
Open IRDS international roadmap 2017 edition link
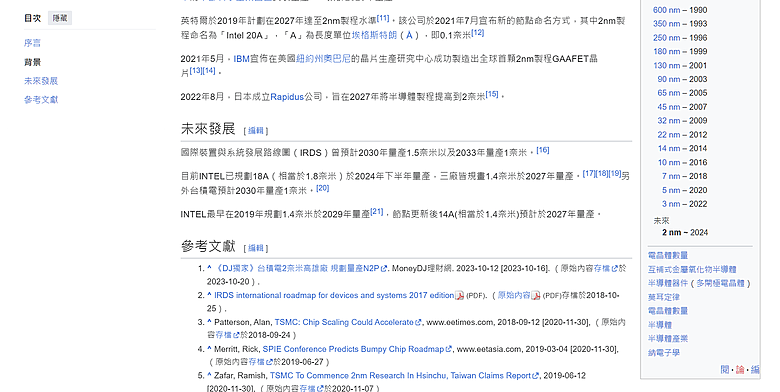coord(334,295)
